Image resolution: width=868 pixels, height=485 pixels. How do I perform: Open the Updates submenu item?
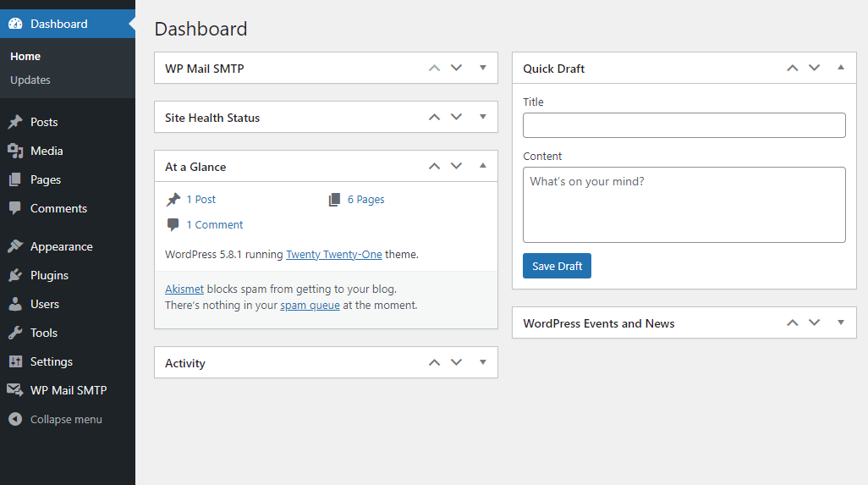pos(30,80)
